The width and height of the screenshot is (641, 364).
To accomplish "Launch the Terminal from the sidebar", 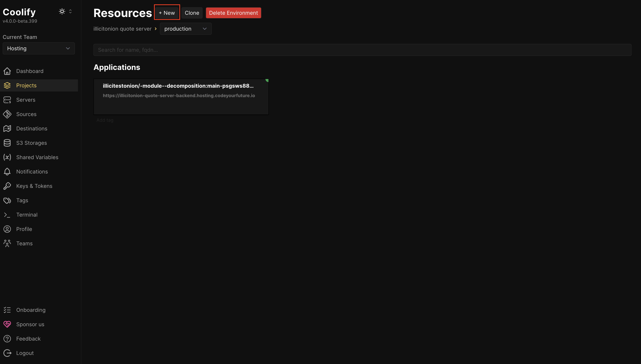I will 27,215.
